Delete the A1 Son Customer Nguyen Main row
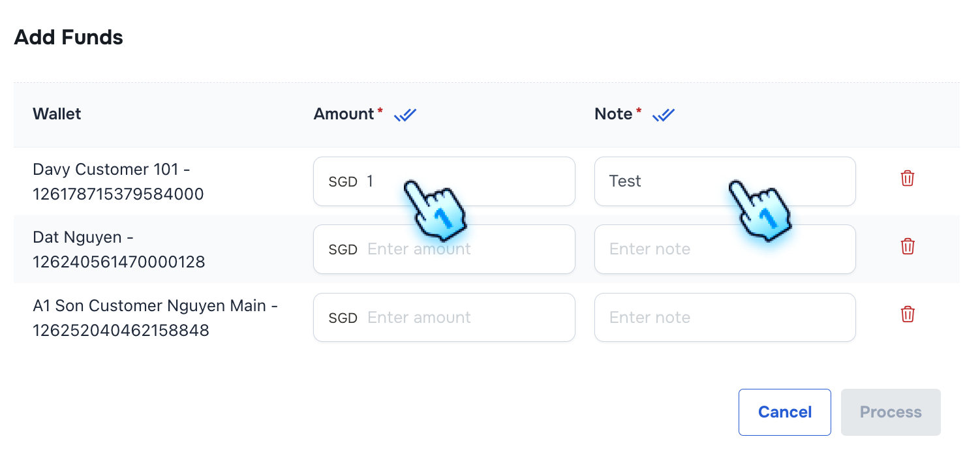Viewport: 980px width, 471px height. (x=907, y=314)
